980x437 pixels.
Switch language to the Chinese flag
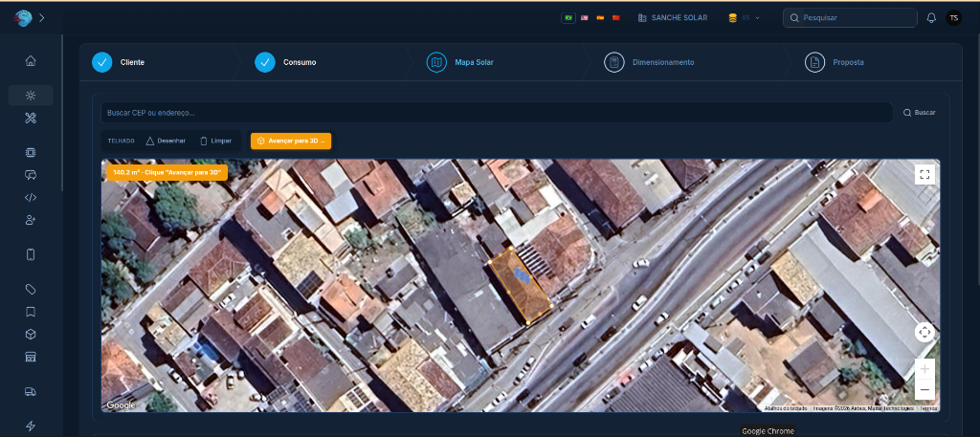click(x=615, y=18)
